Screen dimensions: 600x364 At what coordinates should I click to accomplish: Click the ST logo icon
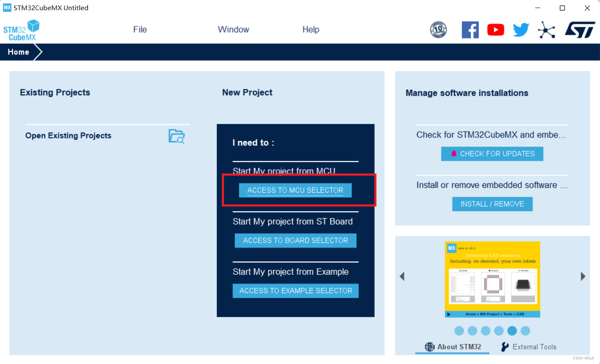click(580, 30)
